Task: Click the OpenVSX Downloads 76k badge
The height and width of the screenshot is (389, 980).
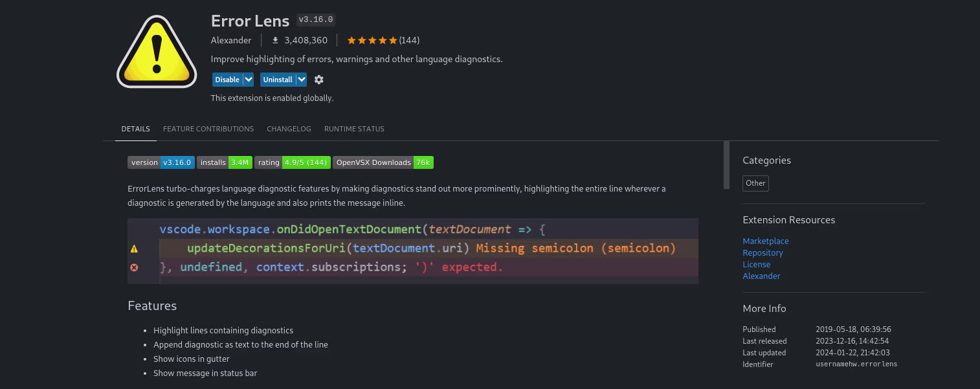Action: pos(383,162)
